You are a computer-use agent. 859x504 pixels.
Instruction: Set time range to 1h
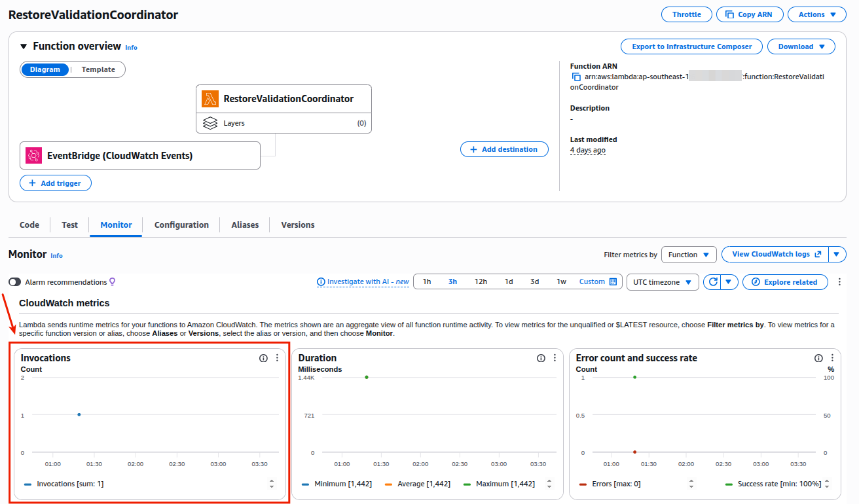tap(427, 282)
